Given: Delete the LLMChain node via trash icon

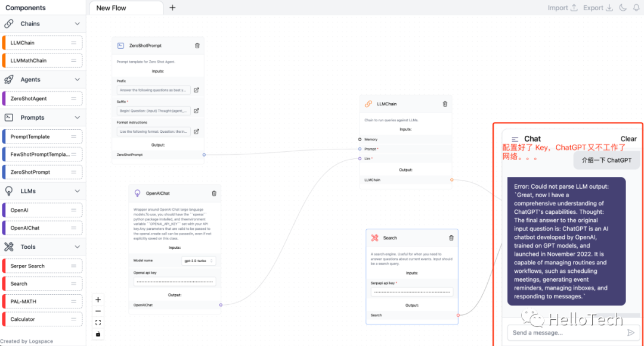Looking at the screenshot, I should (x=445, y=104).
